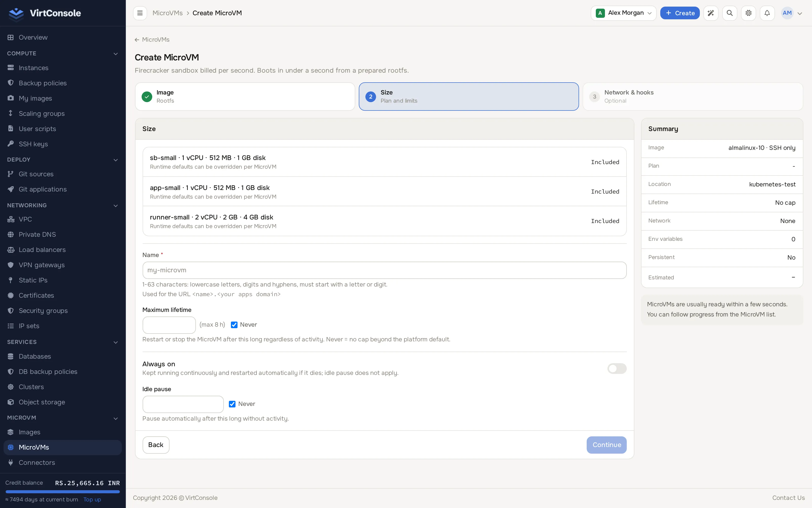
Task: Click the blue Create button
Action: [680, 13]
